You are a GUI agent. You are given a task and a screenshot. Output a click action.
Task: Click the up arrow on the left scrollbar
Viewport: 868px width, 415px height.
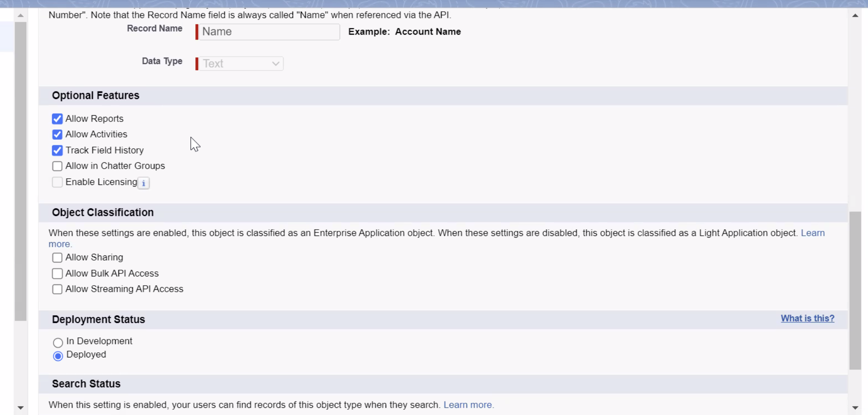tap(20, 15)
